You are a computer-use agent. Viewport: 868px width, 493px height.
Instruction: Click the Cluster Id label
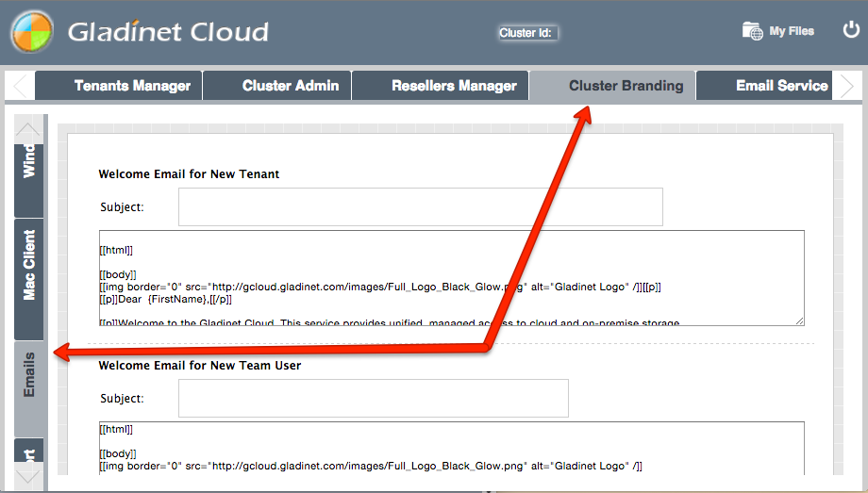526,33
